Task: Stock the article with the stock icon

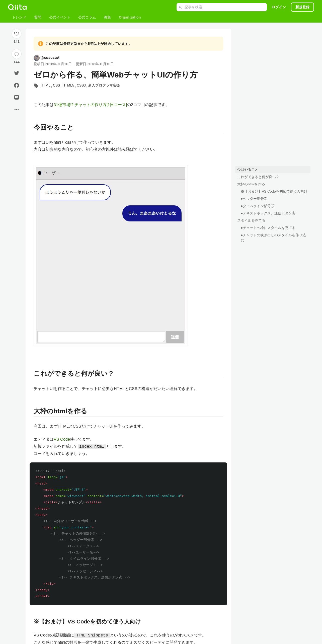Action: (x=17, y=54)
